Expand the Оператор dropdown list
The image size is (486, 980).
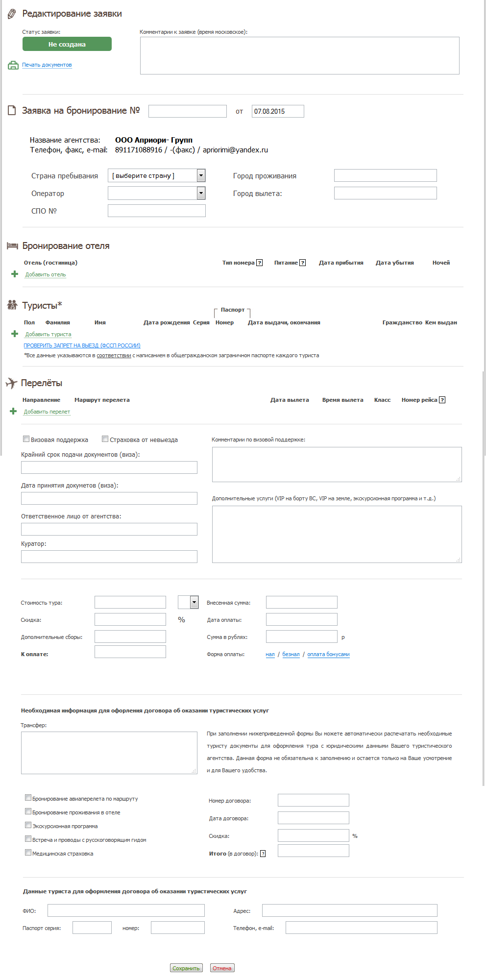[201, 193]
